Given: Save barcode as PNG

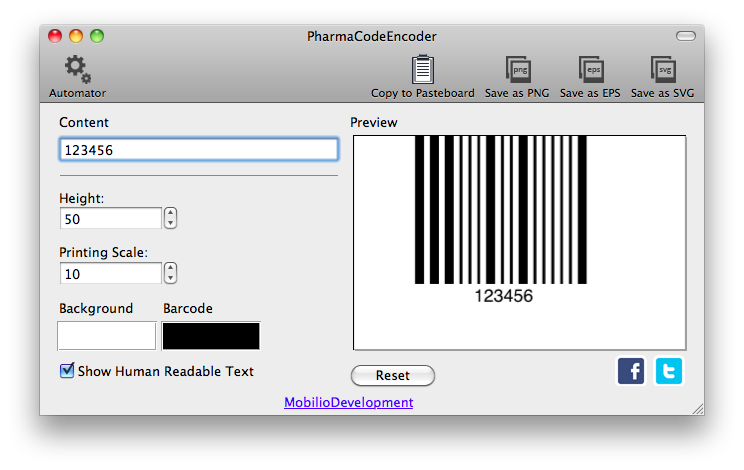Looking at the screenshot, I should coord(517,70).
